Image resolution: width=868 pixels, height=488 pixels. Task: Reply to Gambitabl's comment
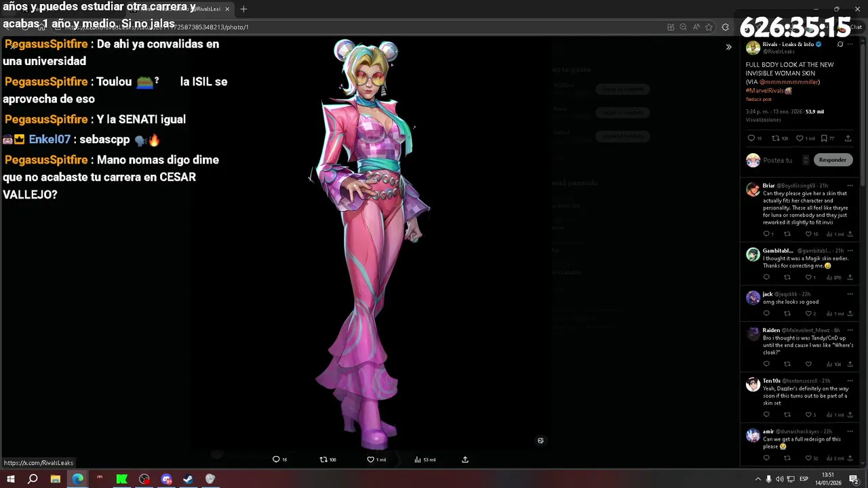[x=766, y=277]
